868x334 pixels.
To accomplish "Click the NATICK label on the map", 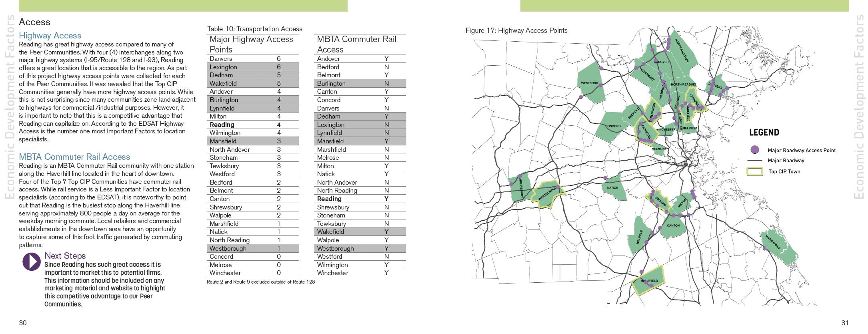I will 612,188.
